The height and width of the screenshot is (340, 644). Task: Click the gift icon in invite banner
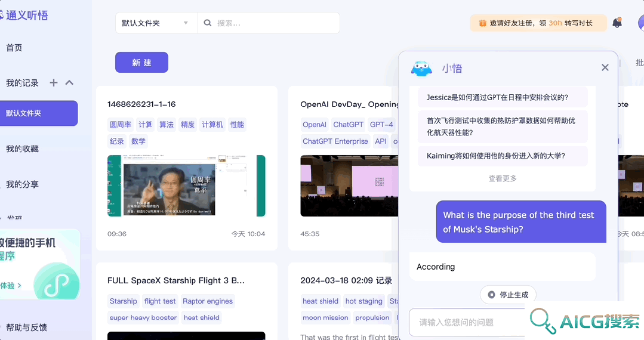point(483,23)
